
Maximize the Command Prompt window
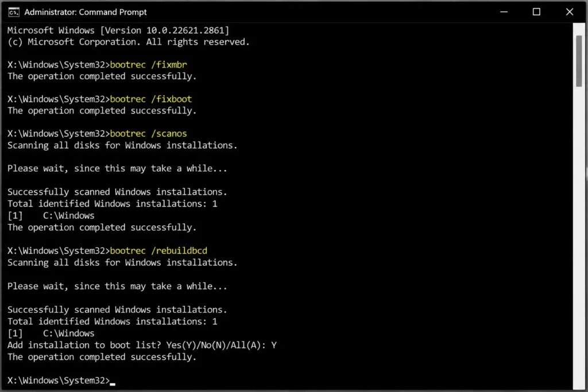536,12
